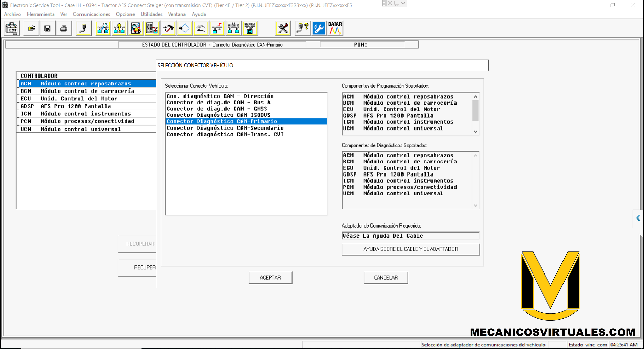Print using the printer toolbar icon

point(63,29)
